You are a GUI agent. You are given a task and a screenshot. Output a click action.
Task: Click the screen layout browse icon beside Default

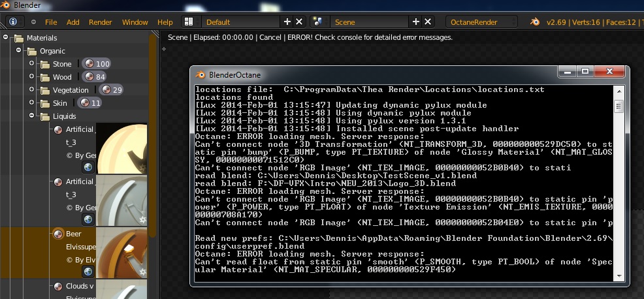(189, 22)
